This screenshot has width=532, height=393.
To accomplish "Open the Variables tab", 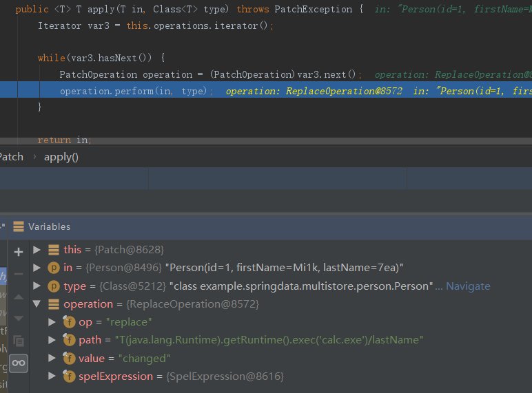I will pos(49,226).
